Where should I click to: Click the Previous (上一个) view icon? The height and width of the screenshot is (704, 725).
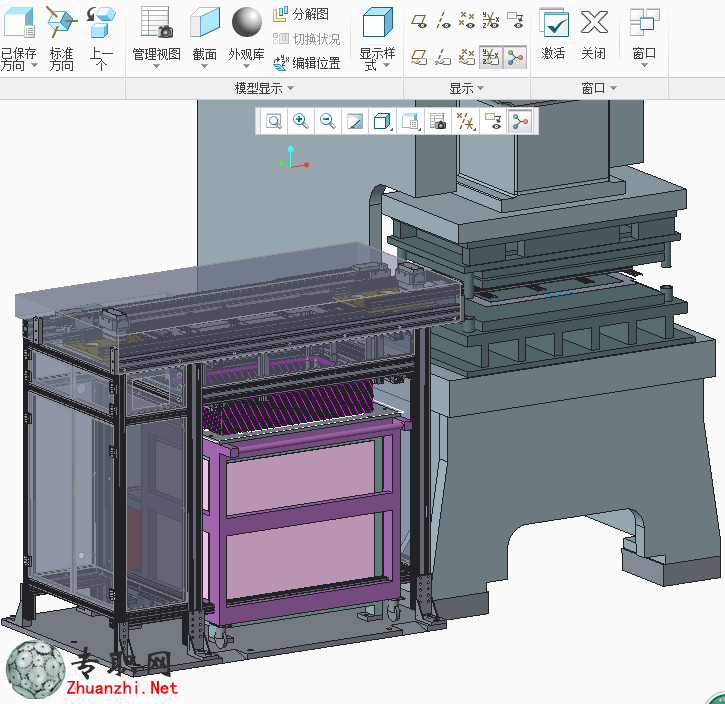point(101,22)
